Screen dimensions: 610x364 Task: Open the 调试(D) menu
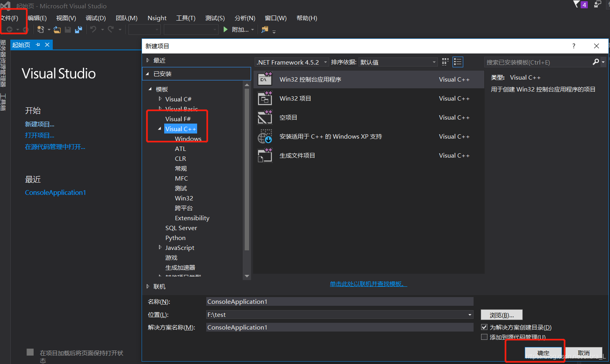pyautogui.click(x=96, y=18)
